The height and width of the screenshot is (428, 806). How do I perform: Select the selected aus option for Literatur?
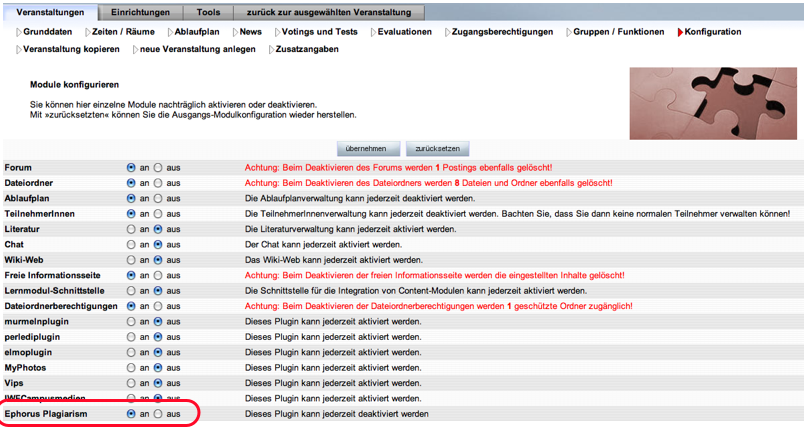coord(158,229)
